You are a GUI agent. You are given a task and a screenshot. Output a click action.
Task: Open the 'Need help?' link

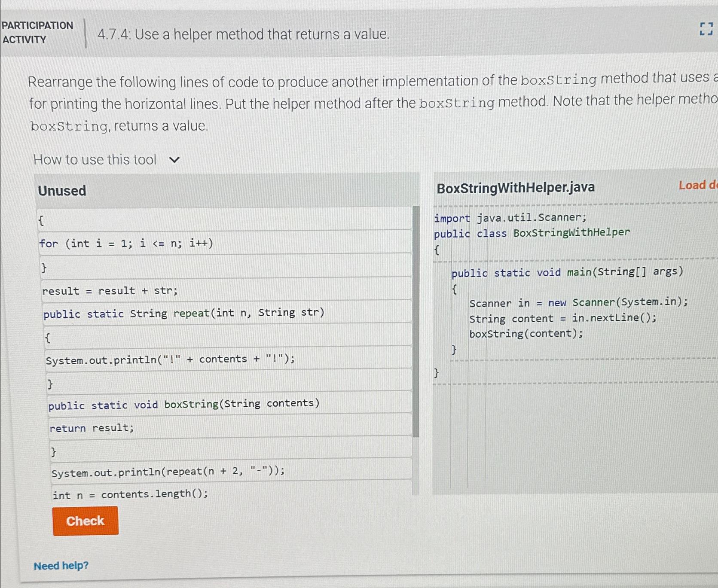(x=61, y=566)
